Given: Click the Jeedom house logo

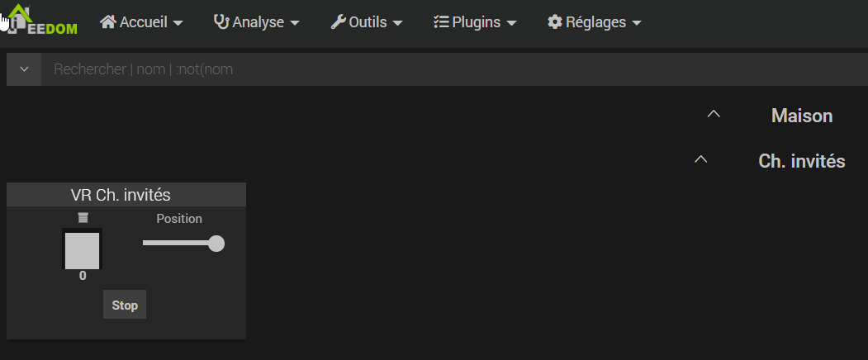Looking at the screenshot, I should (x=41, y=19).
